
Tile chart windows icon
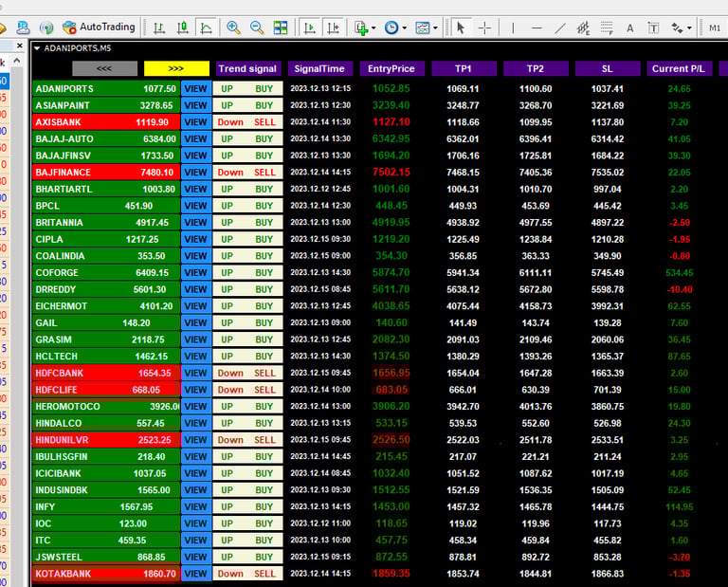[281, 28]
